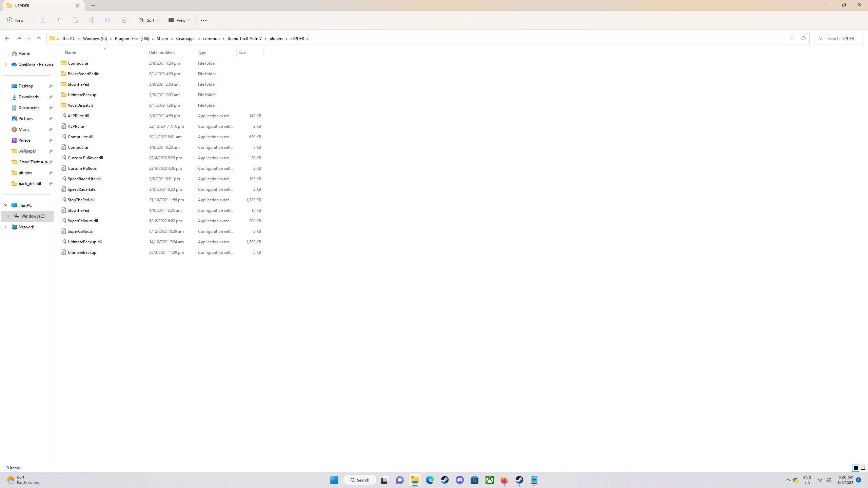868x488 pixels.
Task: Expand the OneDrive tree node
Action: pos(5,64)
